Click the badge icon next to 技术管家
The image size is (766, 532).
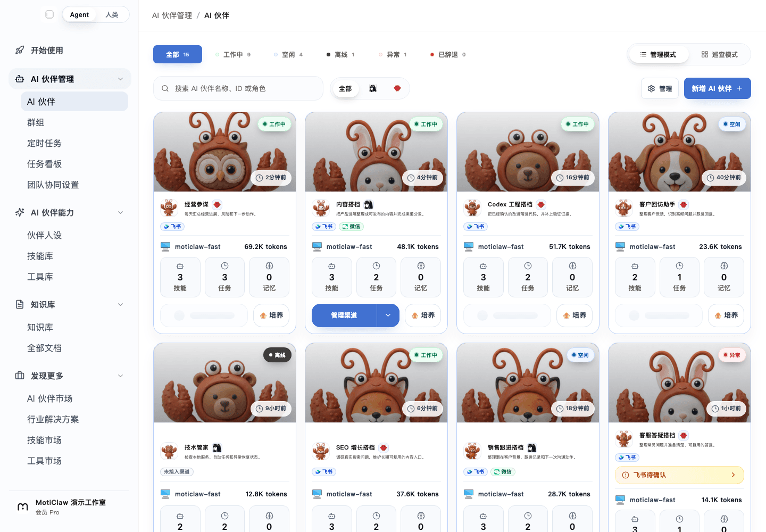(x=217, y=447)
